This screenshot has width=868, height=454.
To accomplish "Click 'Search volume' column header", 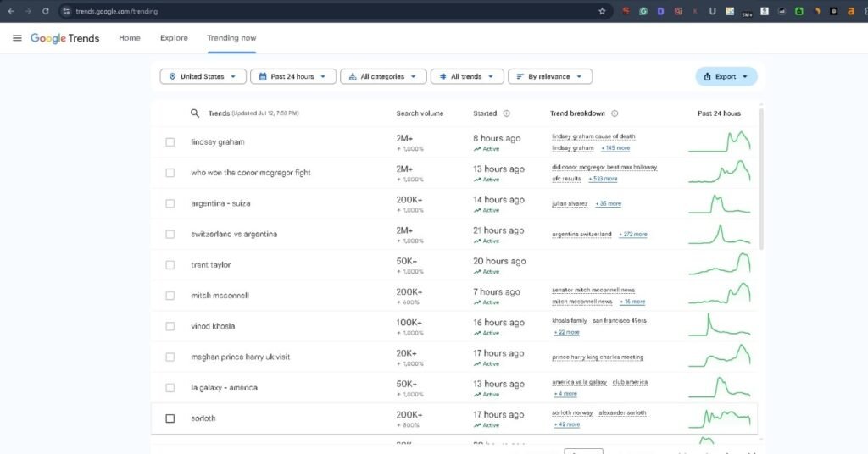I will (420, 113).
